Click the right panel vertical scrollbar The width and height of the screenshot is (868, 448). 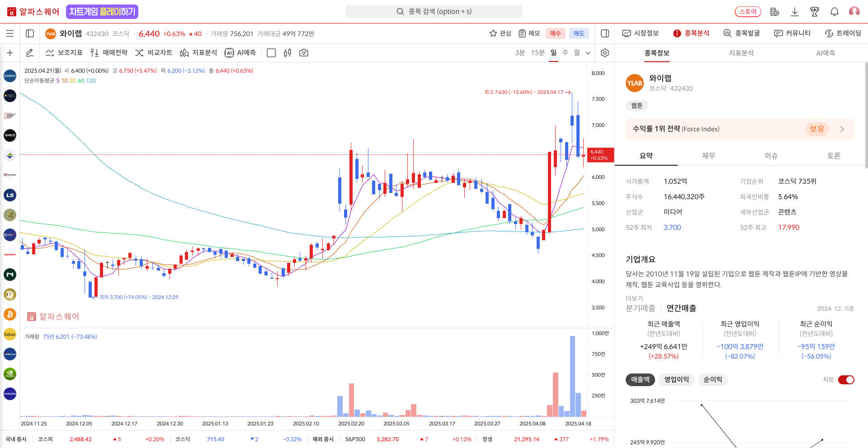[866, 116]
